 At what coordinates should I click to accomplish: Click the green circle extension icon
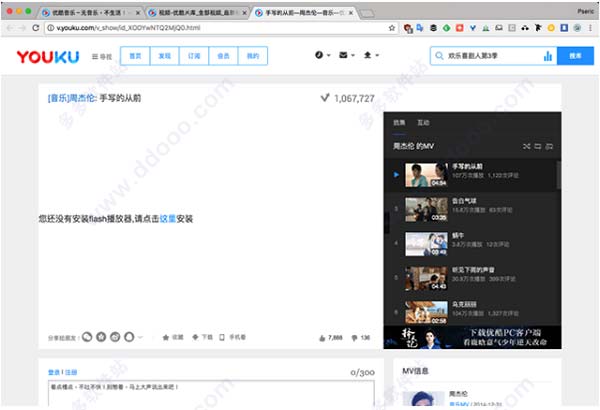[x=446, y=28]
